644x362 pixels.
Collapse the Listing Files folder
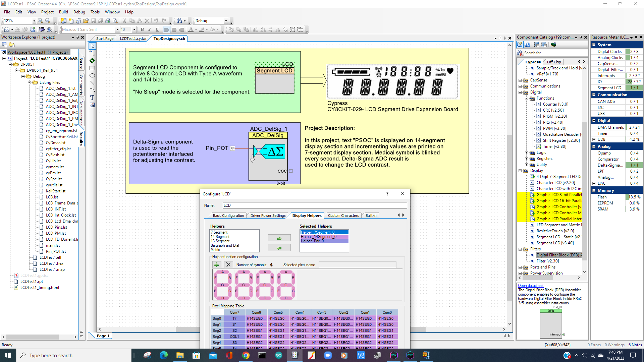coord(29,82)
